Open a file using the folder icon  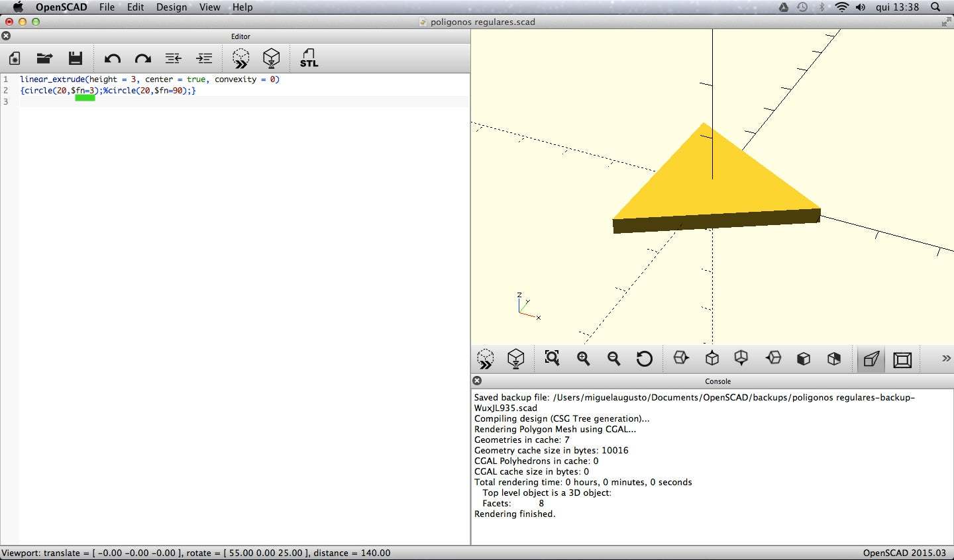pos(44,58)
